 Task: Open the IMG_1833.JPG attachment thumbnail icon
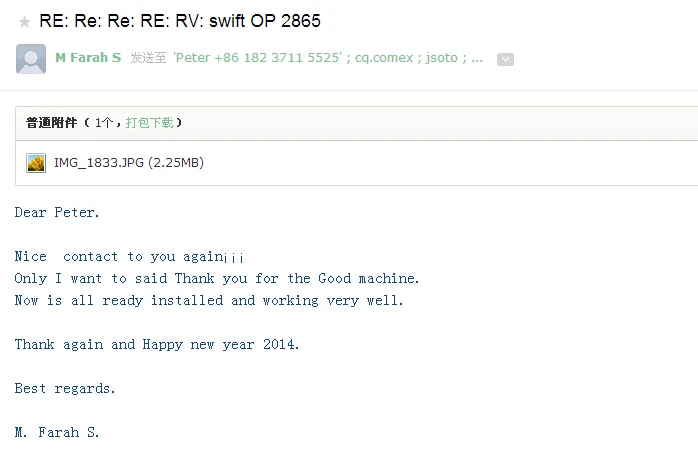coord(36,163)
